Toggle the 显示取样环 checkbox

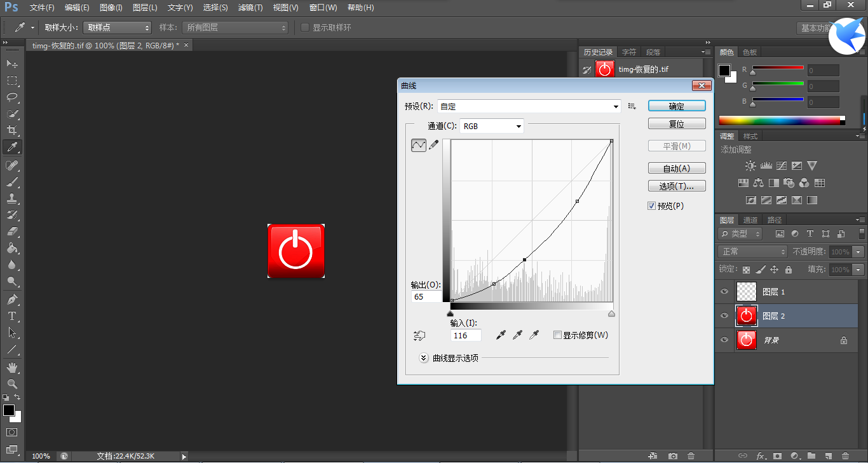[305, 27]
